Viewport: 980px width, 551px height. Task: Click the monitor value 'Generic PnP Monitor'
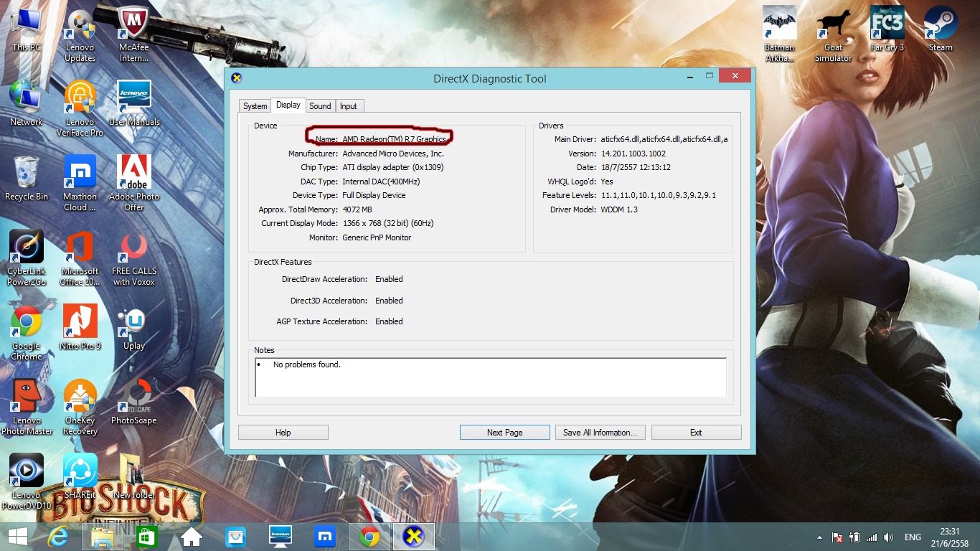pyautogui.click(x=377, y=237)
